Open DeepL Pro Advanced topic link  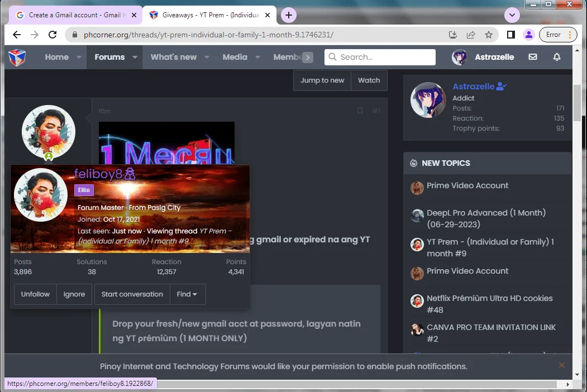(x=486, y=218)
